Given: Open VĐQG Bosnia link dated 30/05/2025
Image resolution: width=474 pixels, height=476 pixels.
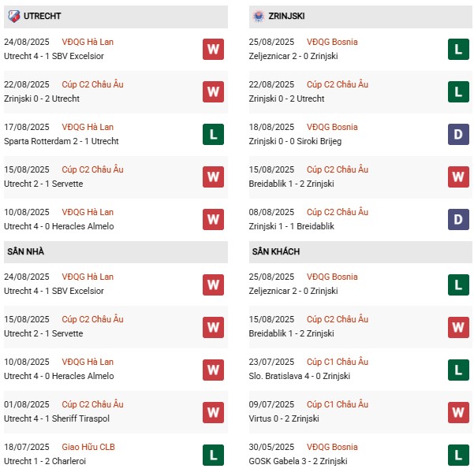Looking at the screenshot, I should (x=332, y=447).
